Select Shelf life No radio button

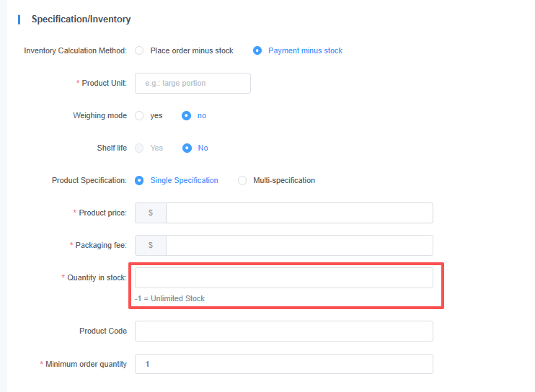click(x=187, y=148)
